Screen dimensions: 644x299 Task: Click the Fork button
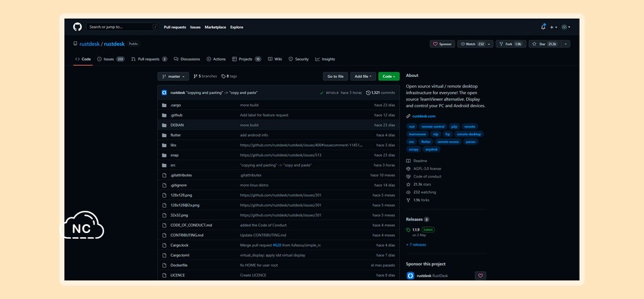(511, 44)
